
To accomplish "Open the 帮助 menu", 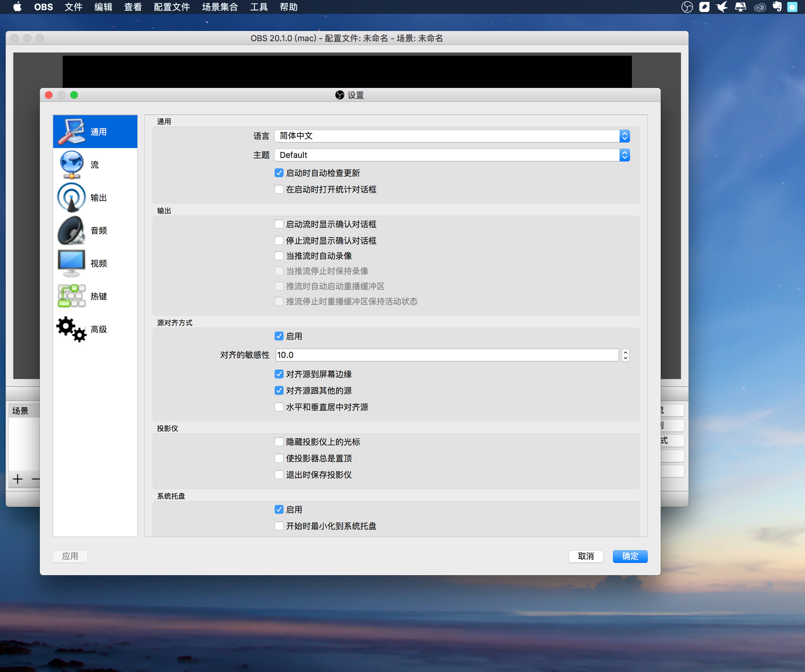I will tap(289, 7).
